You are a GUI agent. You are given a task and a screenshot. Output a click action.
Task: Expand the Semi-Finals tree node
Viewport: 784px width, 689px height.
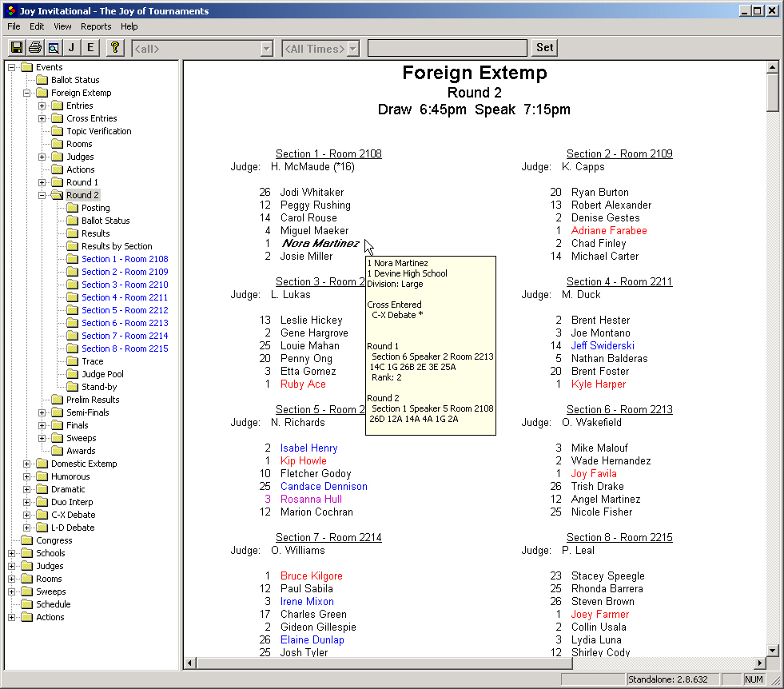click(x=42, y=412)
